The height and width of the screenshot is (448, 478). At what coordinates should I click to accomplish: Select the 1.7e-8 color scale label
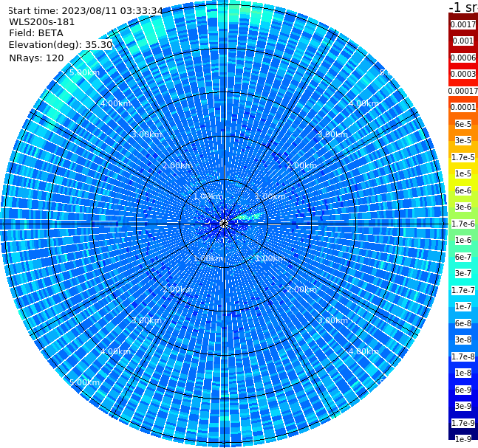click(463, 356)
